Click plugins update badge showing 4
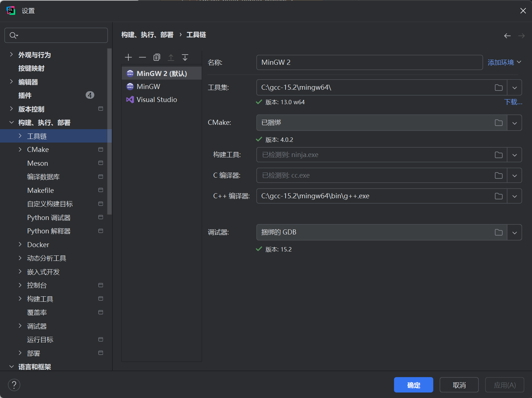The width and height of the screenshot is (532, 398). (90, 95)
